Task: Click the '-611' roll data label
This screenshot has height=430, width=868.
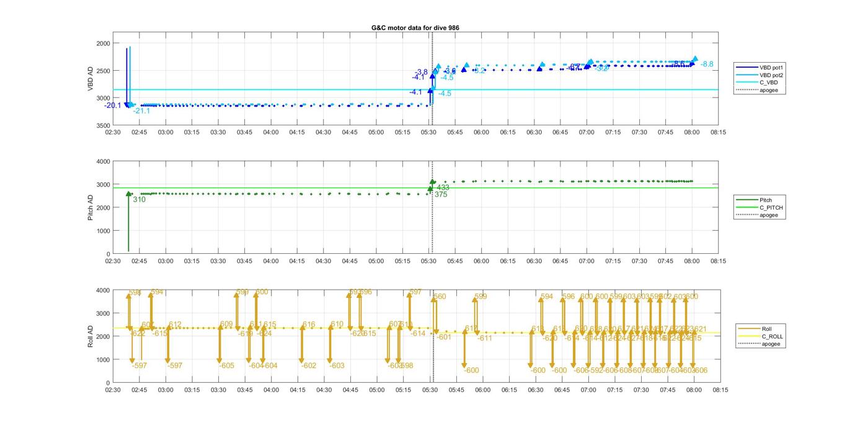Action: [485, 338]
